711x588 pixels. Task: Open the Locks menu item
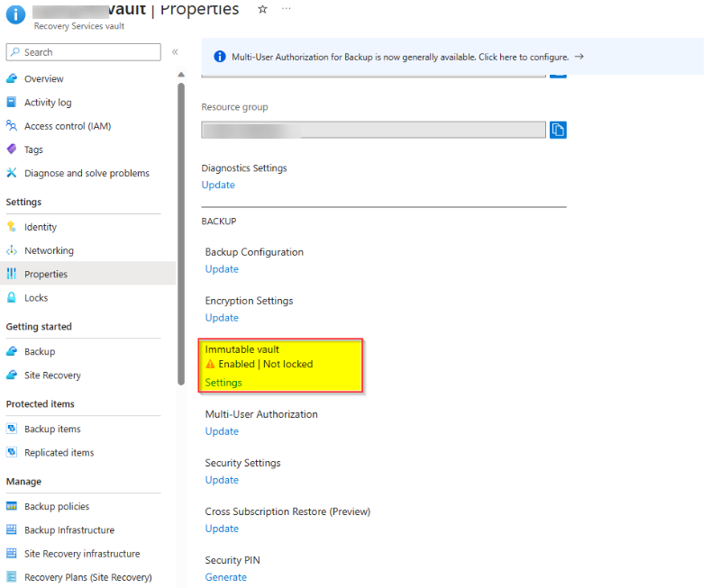pyautogui.click(x=36, y=298)
